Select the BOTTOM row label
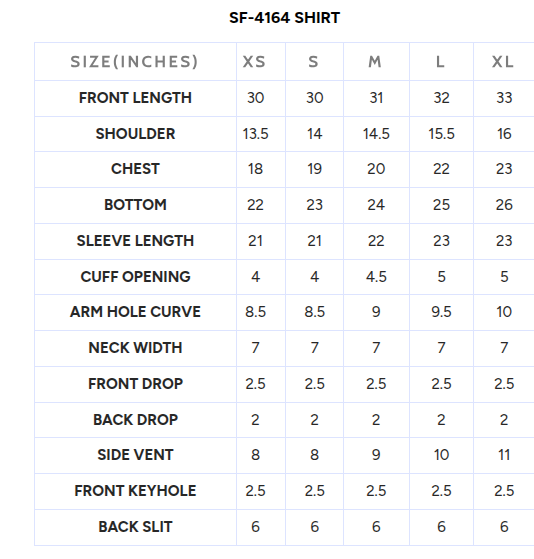534x559 pixels. click(x=135, y=205)
